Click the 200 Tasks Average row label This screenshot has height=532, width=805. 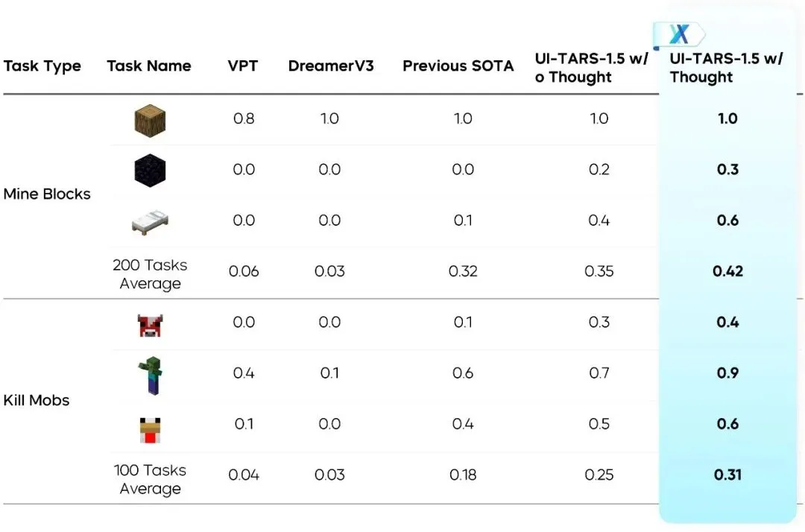150,274
